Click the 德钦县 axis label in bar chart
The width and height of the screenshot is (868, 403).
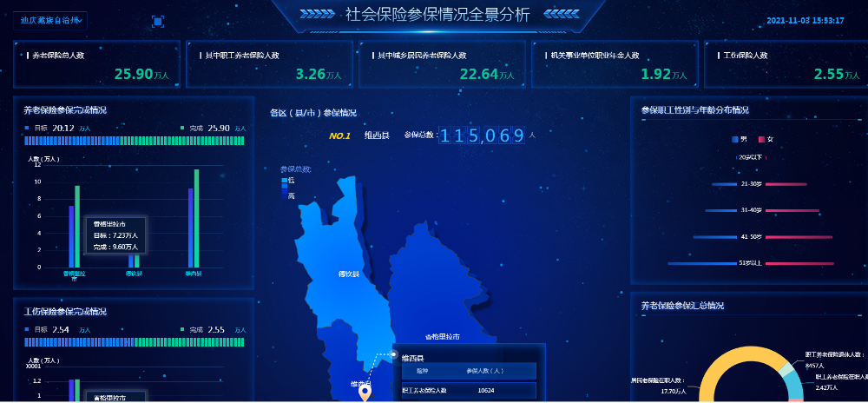[133, 274]
